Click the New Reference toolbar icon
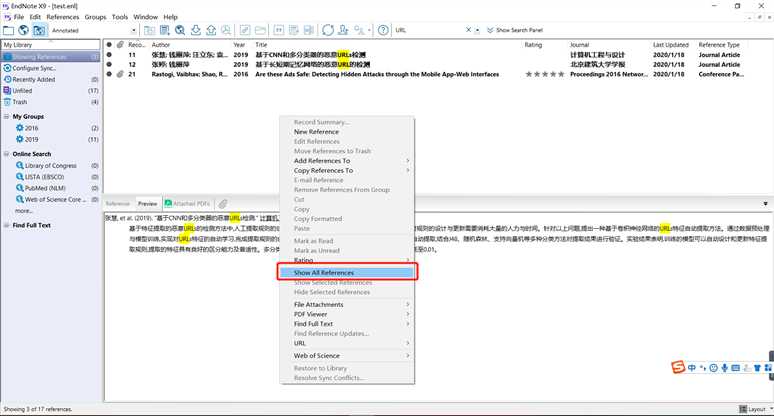The height and width of the screenshot is (416, 774). pyautogui.click(x=165, y=31)
